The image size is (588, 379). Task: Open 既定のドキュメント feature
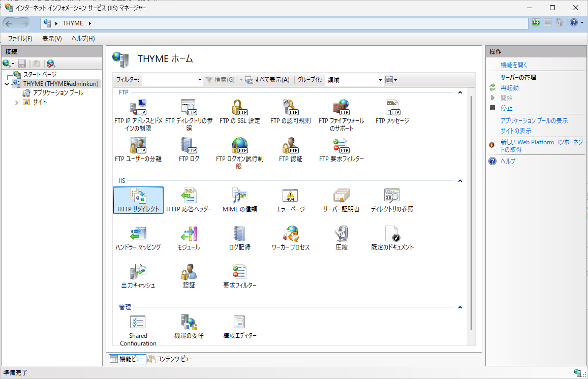392,238
